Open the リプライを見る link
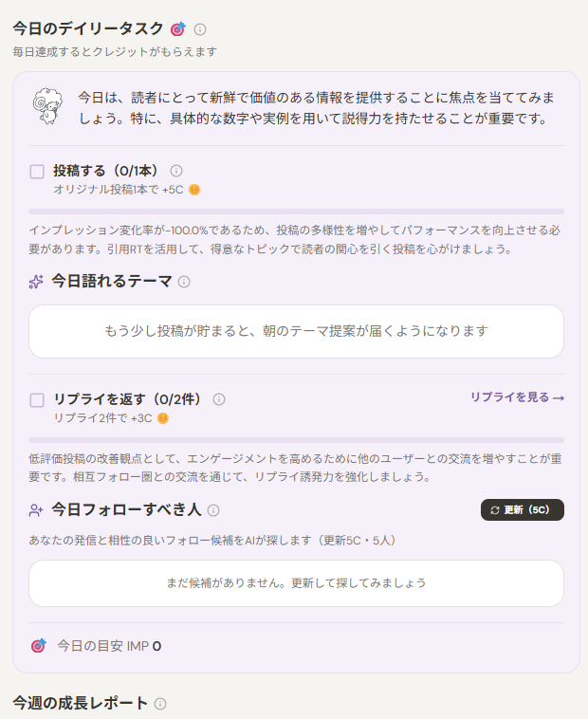 pos(518,397)
